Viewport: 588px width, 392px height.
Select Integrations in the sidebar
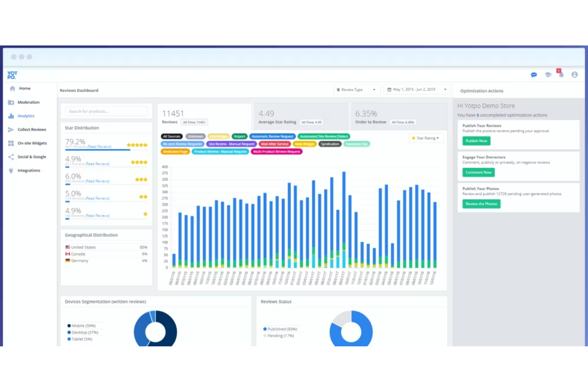[x=29, y=170]
